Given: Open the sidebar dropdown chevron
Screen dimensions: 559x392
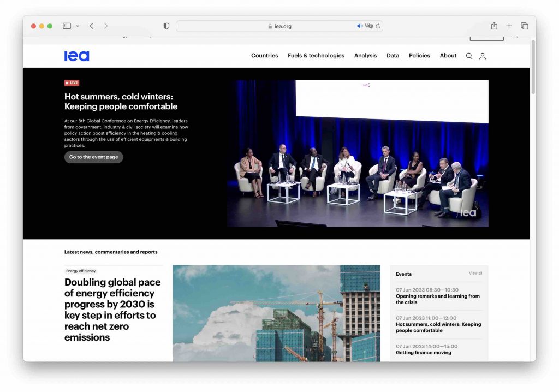Looking at the screenshot, I should (77, 26).
